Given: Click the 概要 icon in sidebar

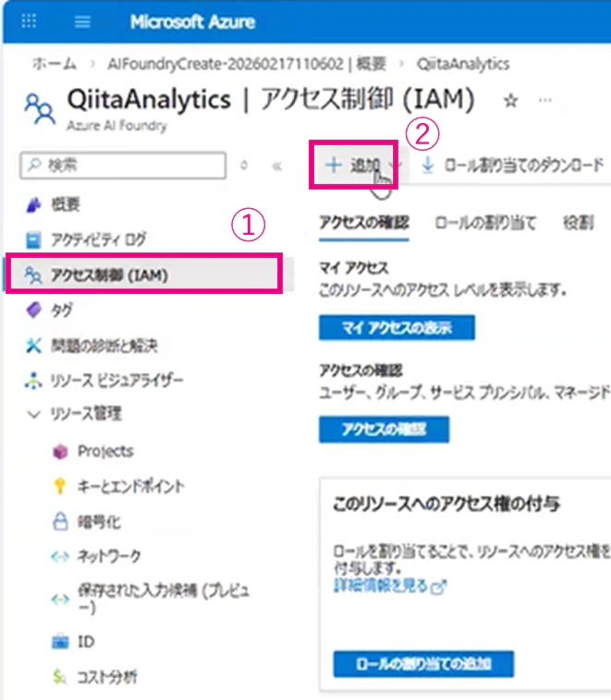Looking at the screenshot, I should pyautogui.click(x=33, y=204).
